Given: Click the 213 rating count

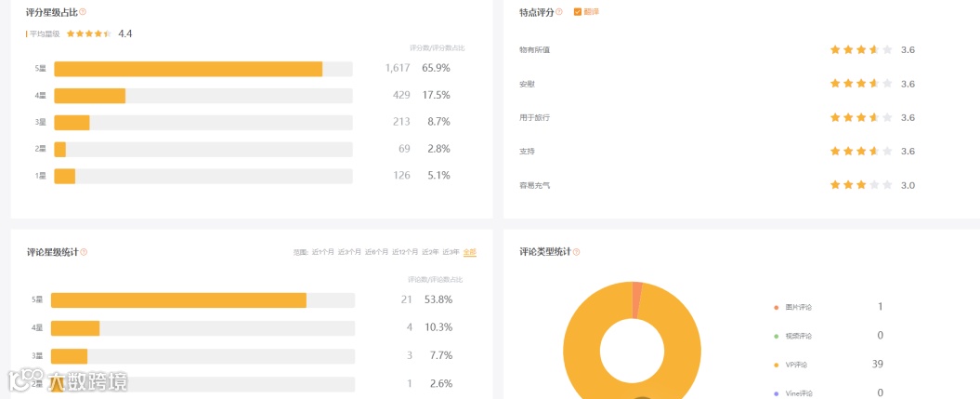Looking at the screenshot, I should click(401, 122).
